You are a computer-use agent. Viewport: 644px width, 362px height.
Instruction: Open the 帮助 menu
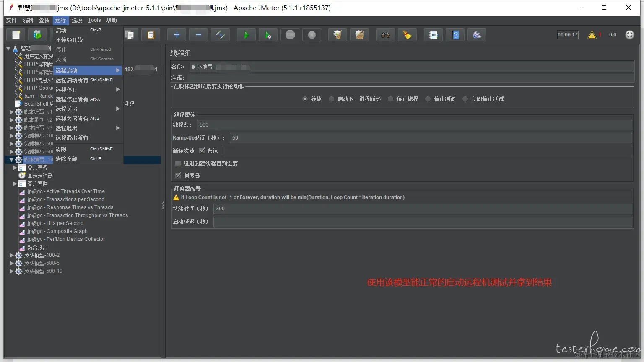click(111, 20)
